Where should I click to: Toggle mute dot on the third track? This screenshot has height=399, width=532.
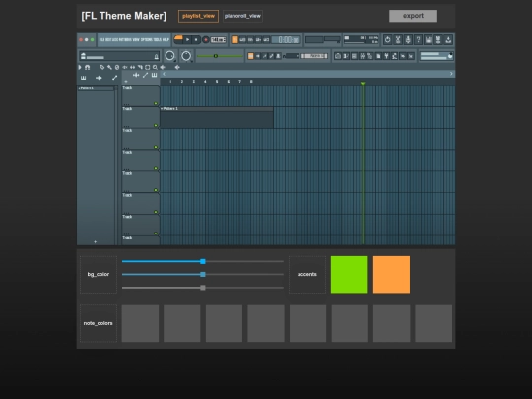(x=156, y=147)
